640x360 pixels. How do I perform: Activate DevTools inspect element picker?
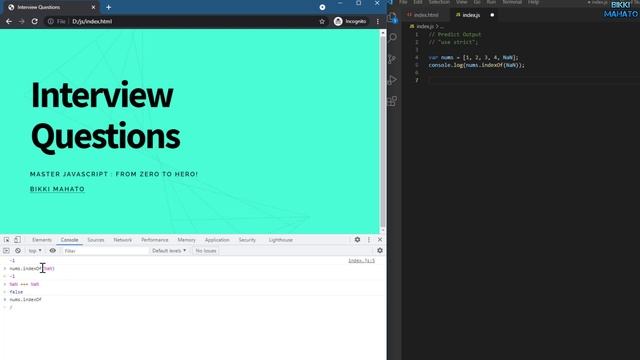point(7,240)
